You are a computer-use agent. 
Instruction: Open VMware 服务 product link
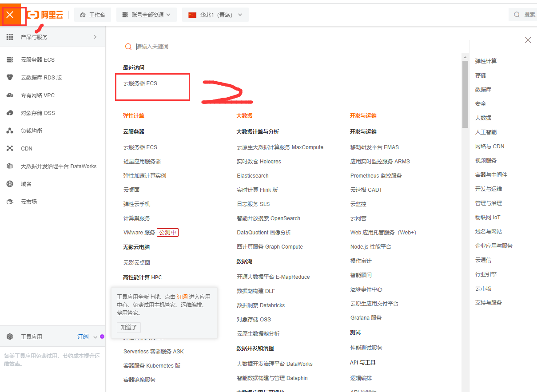(x=139, y=232)
